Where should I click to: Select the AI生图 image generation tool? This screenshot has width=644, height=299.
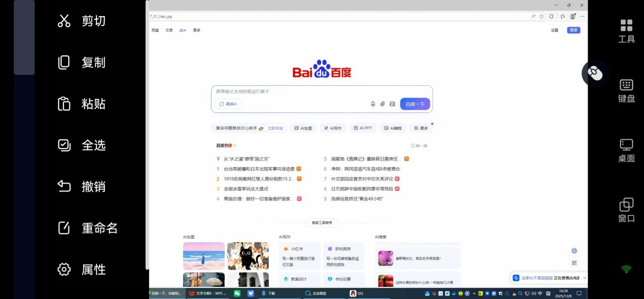(x=303, y=128)
